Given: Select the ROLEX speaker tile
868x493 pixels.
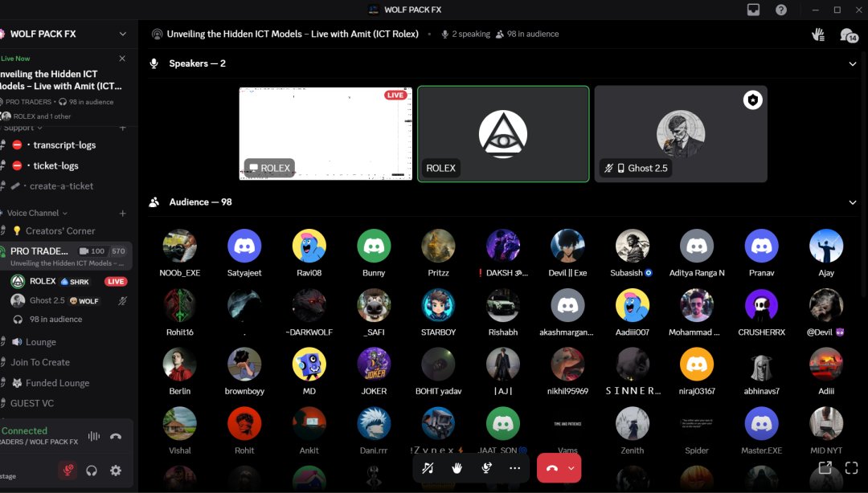Looking at the screenshot, I should [x=503, y=133].
